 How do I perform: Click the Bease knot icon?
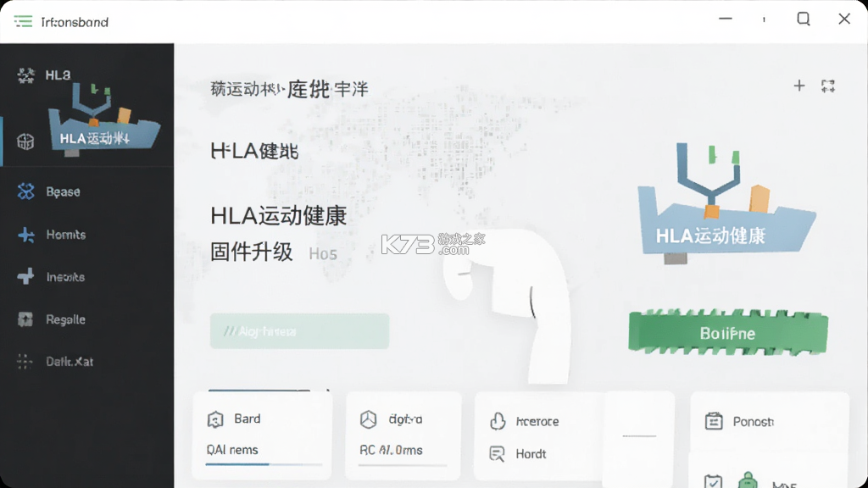point(25,191)
